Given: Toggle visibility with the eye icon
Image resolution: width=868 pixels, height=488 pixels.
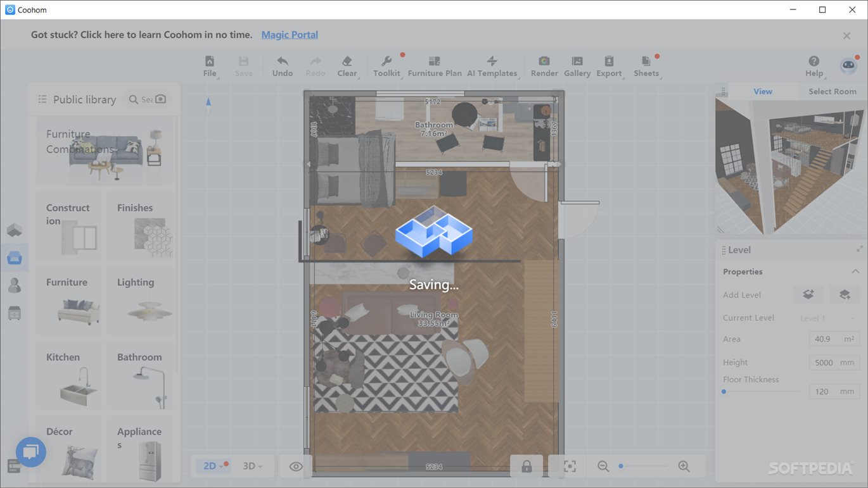Looking at the screenshot, I should [296, 466].
